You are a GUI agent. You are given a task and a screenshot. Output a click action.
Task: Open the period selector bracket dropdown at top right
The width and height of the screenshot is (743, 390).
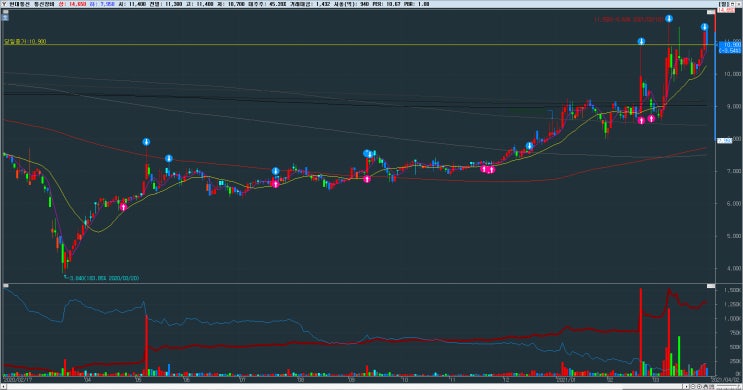726,4
